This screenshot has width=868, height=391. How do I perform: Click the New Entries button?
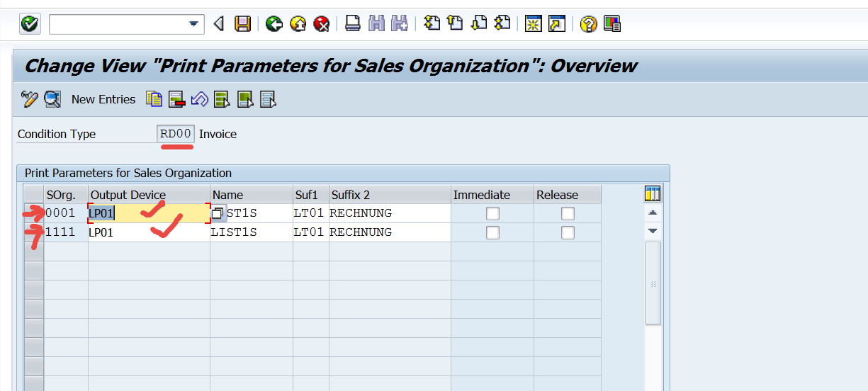tap(103, 99)
